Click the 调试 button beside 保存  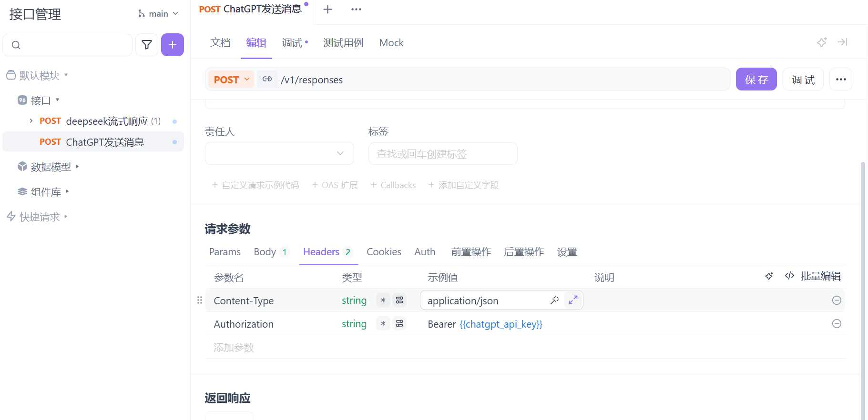point(803,79)
